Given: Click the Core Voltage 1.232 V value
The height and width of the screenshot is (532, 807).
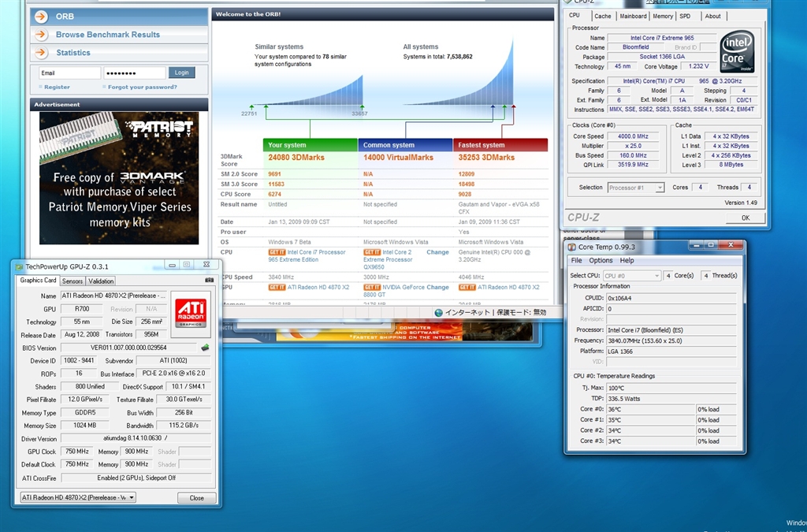Looking at the screenshot, I should 698,66.
